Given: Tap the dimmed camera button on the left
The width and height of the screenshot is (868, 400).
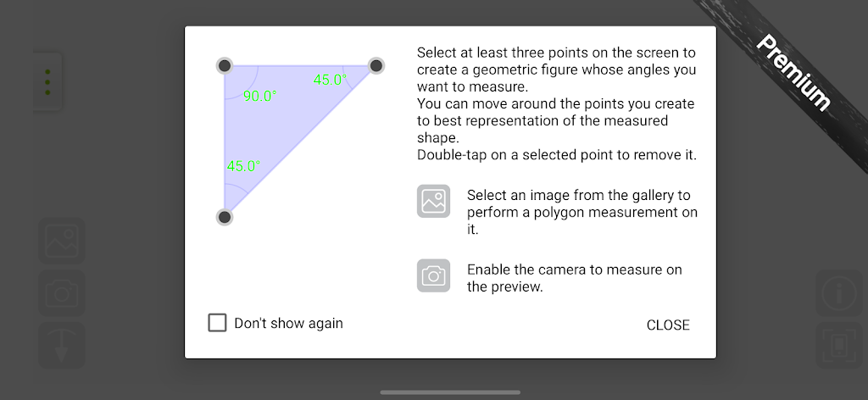Looking at the screenshot, I should tap(62, 293).
